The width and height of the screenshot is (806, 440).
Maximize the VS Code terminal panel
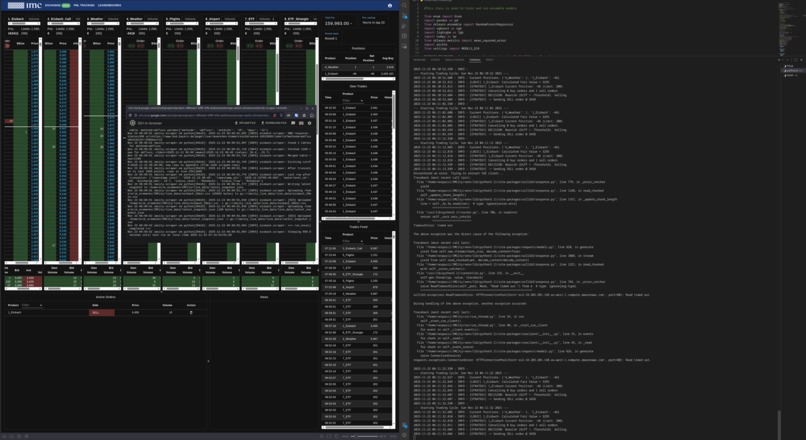coord(795,60)
